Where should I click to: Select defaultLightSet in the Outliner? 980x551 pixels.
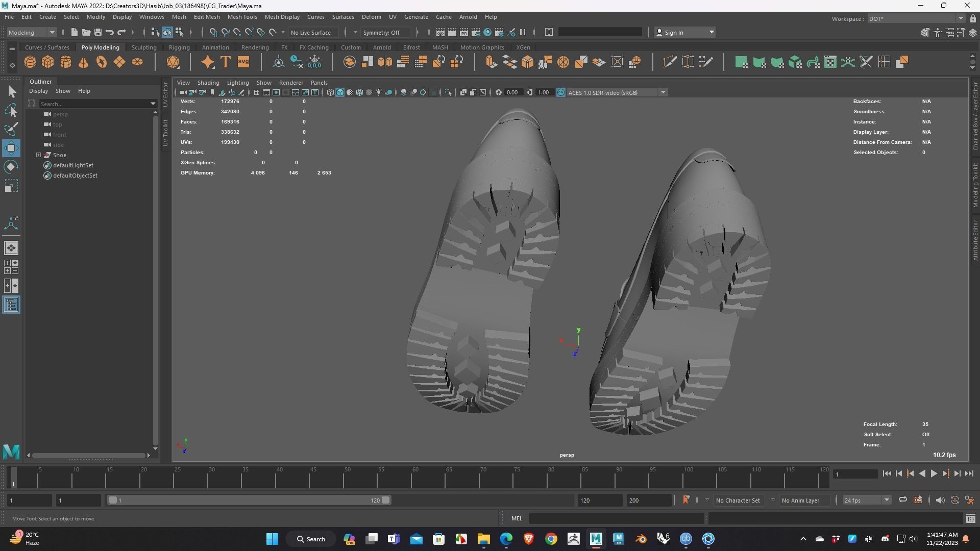coord(73,165)
